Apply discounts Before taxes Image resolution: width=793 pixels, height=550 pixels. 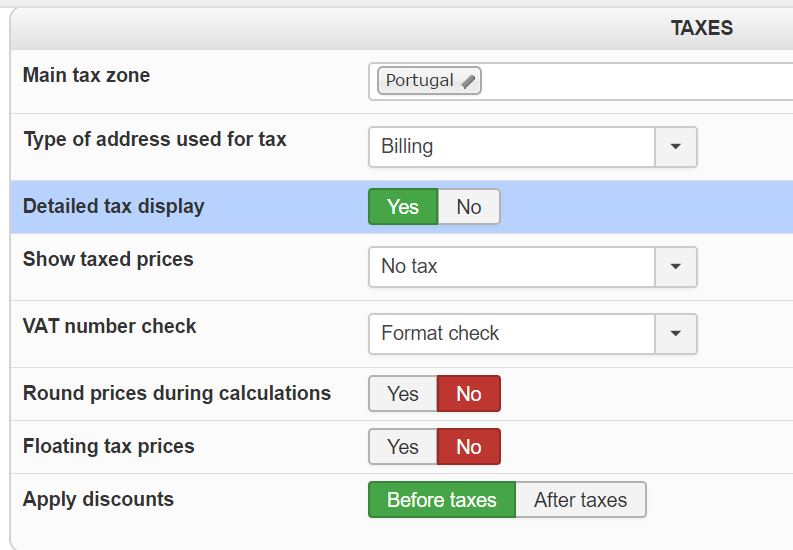pyautogui.click(x=442, y=500)
